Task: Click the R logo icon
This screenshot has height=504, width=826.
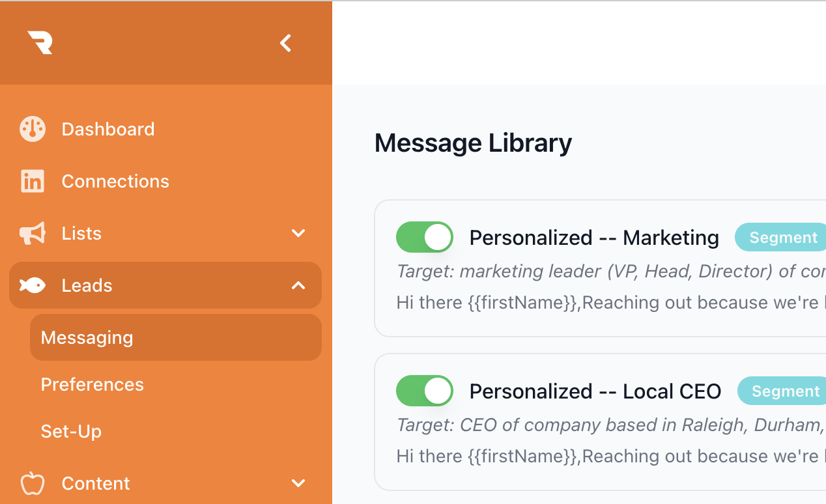Action: 40,43
